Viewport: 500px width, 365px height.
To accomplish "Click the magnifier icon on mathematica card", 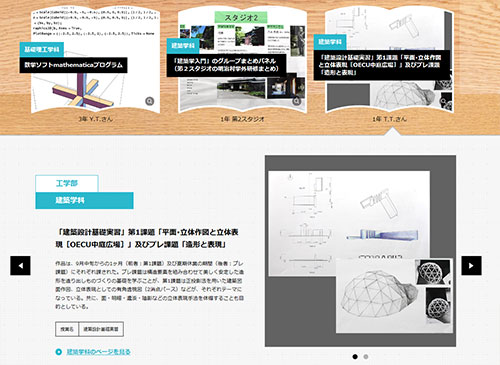I will coord(150,101).
